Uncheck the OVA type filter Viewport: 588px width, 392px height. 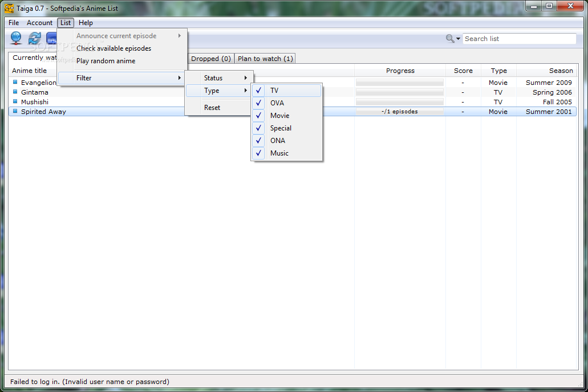(x=287, y=103)
